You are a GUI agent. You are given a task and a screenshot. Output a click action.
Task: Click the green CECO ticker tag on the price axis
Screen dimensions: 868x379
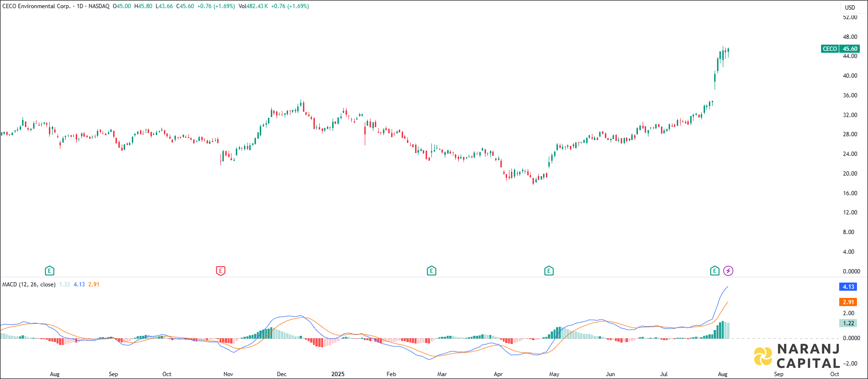tap(830, 49)
